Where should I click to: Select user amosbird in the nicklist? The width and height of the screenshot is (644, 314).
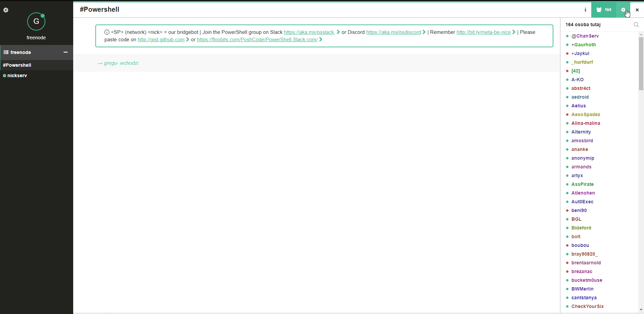tap(582, 141)
